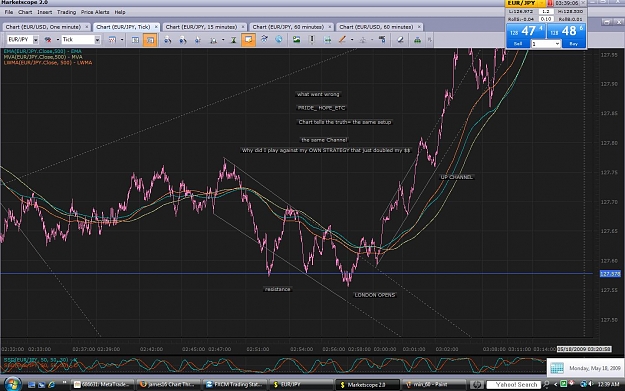Toggle the highlighted orange chart view icon
This screenshot has width=625, height=391.
click(150, 39)
